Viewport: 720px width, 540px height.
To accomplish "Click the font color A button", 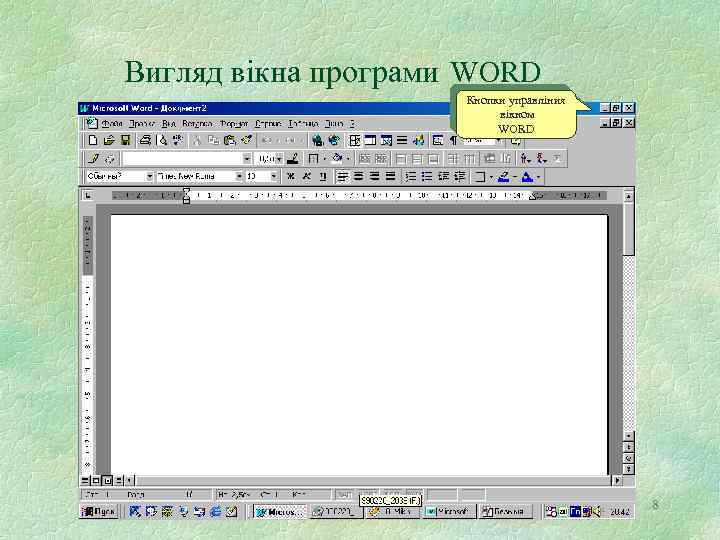I will coord(528,176).
